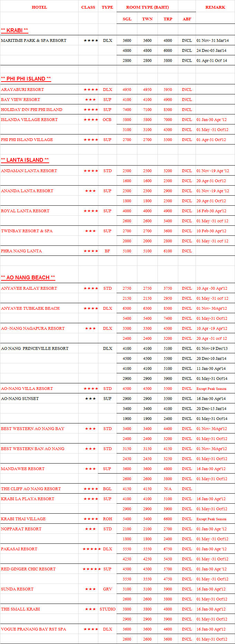Click the ** LANTA ISLAND ** heading
The image size is (235, 644).
(x=25, y=160)
